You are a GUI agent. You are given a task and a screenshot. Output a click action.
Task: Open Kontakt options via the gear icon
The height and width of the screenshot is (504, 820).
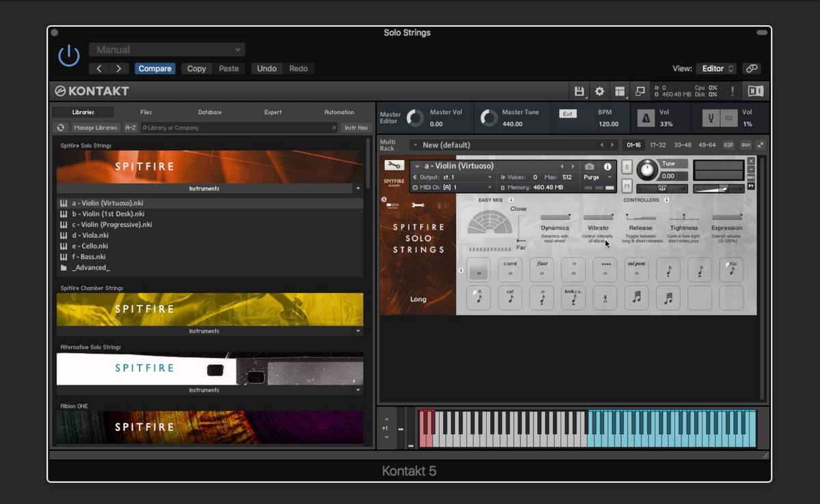(x=599, y=91)
